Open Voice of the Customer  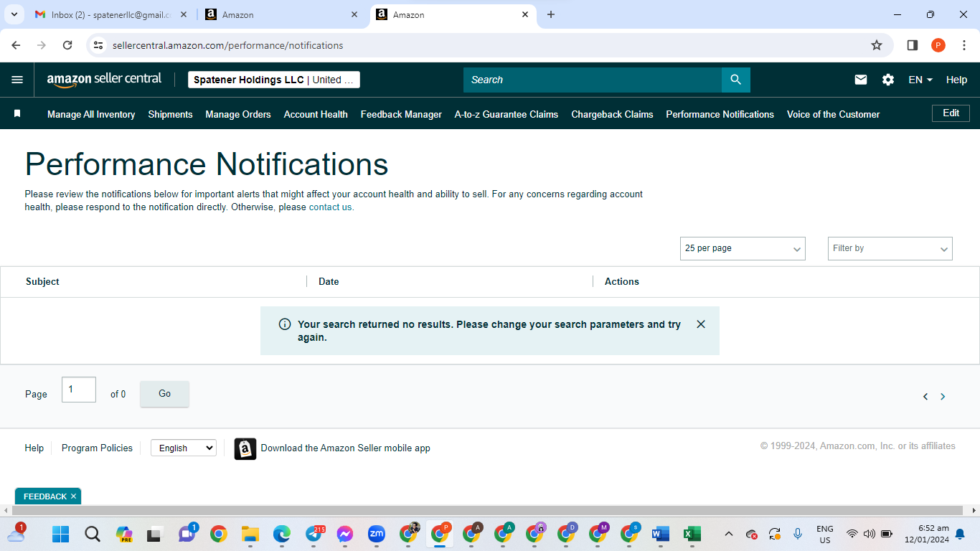point(833,114)
